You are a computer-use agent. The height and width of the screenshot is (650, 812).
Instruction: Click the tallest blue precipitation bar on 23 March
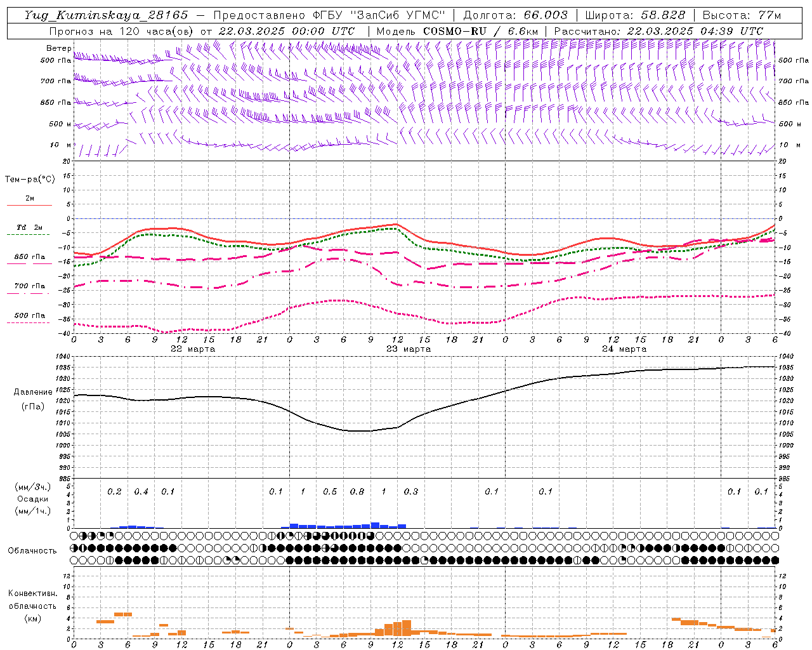[x=375, y=525]
